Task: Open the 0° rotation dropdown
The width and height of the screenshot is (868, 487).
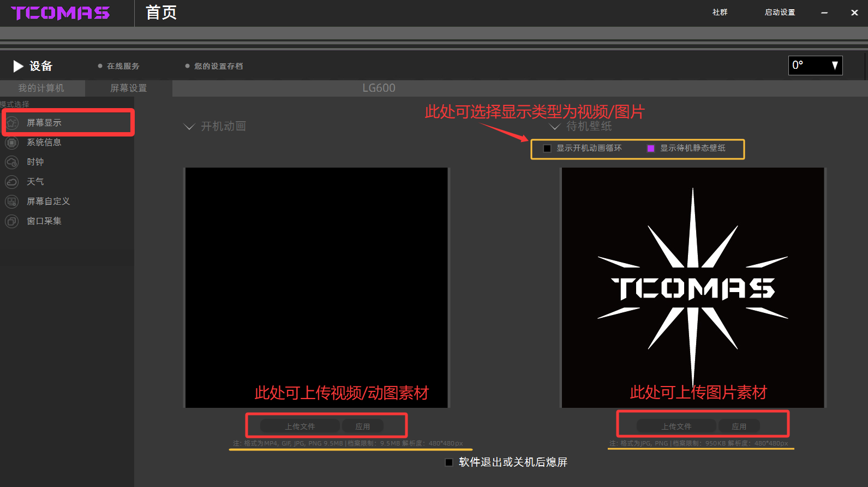Action: 815,66
